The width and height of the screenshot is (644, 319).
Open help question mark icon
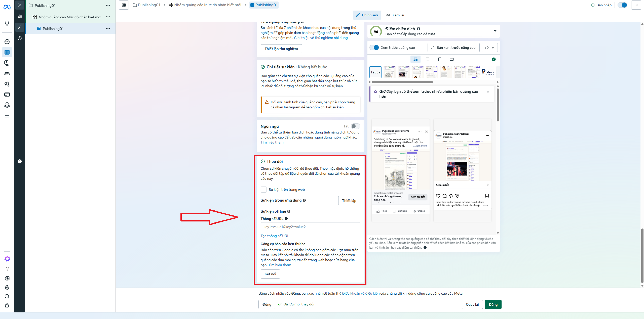tap(7, 268)
